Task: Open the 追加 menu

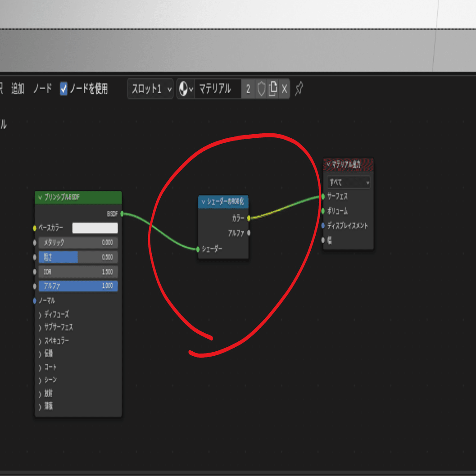Action: point(18,89)
